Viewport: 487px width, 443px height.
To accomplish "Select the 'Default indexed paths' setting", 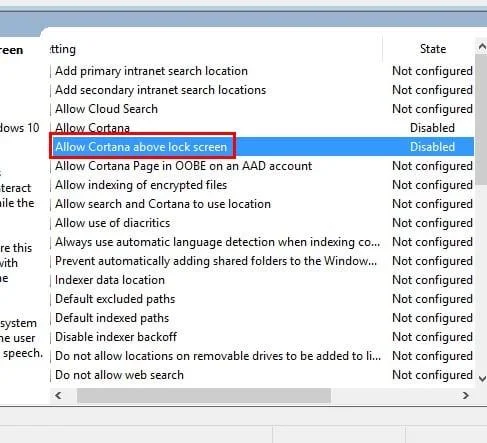I will (112, 318).
